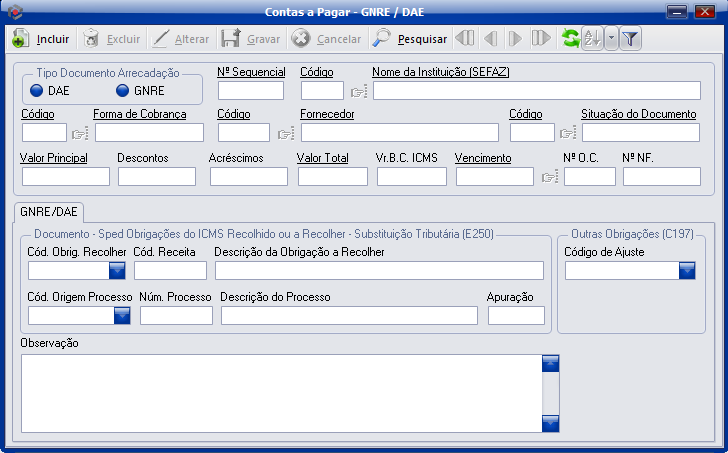Click the Descrição do Processo field

[349, 316]
